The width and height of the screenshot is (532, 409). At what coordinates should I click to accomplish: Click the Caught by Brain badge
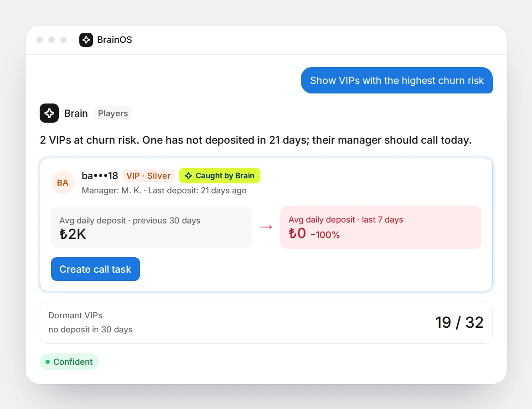click(220, 176)
